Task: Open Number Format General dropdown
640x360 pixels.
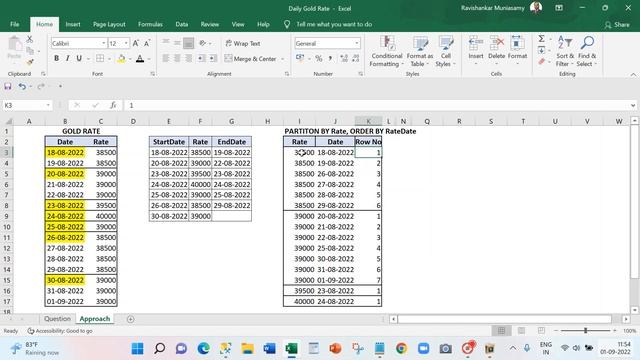Action: [357, 43]
